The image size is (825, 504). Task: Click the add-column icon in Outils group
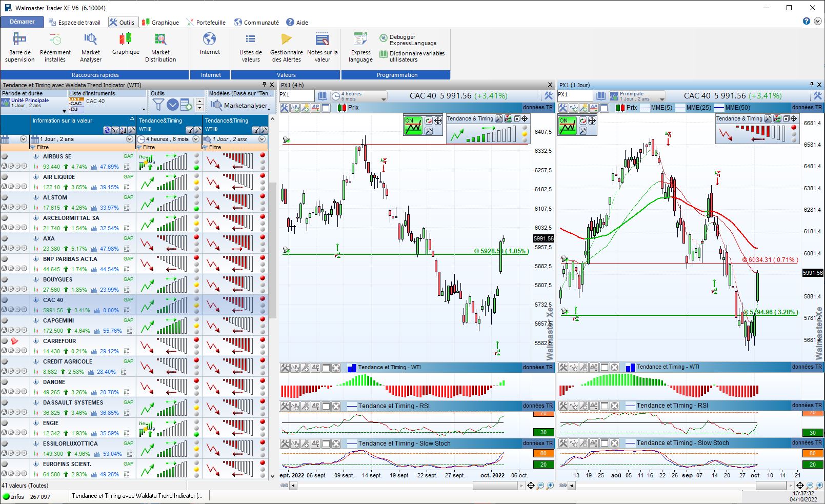186,105
